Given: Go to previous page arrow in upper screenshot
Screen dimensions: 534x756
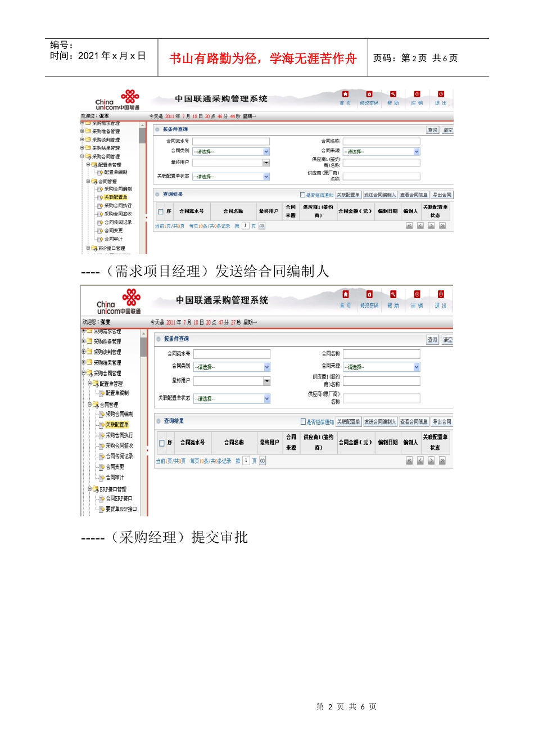Looking at the screenshot, I should pyautogui.click(x=420, y=226).
